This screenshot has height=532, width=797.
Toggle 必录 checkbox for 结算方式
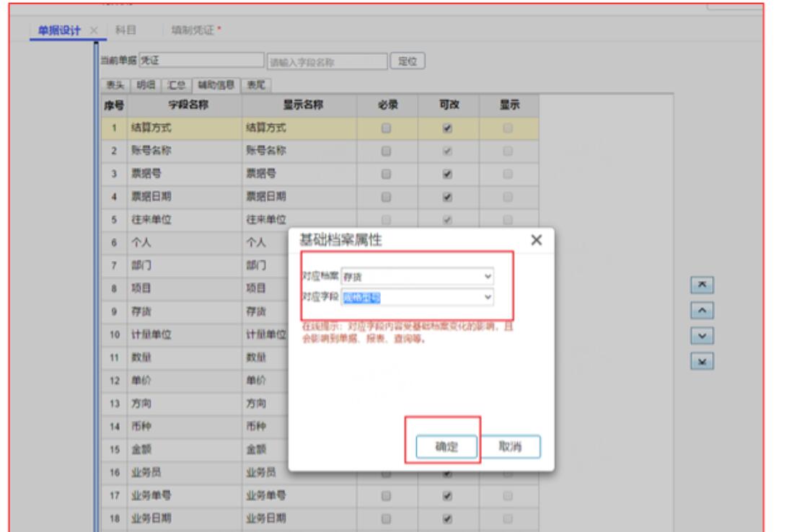387,128
